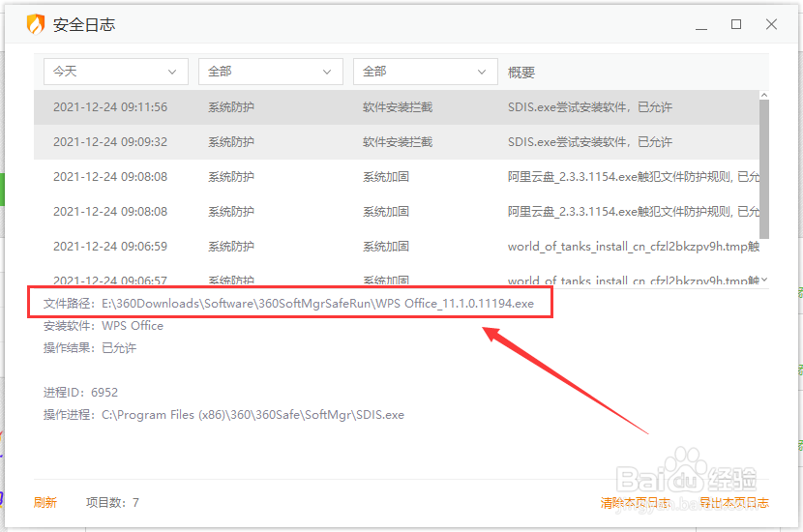This screenshot has height=532, width=803.
Task: Click the scrollbar down arrow in log list
Action: [x=764, y=280]
